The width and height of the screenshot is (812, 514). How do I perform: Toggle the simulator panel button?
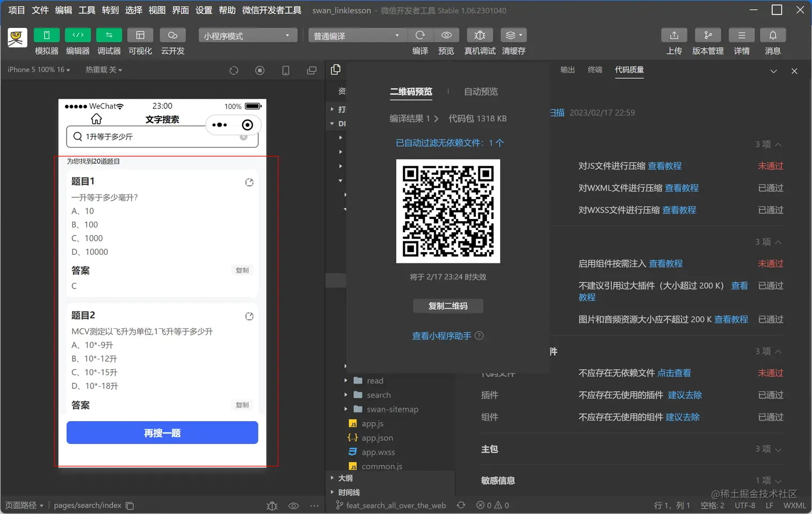pyautogui.click(x=47, y=35)
